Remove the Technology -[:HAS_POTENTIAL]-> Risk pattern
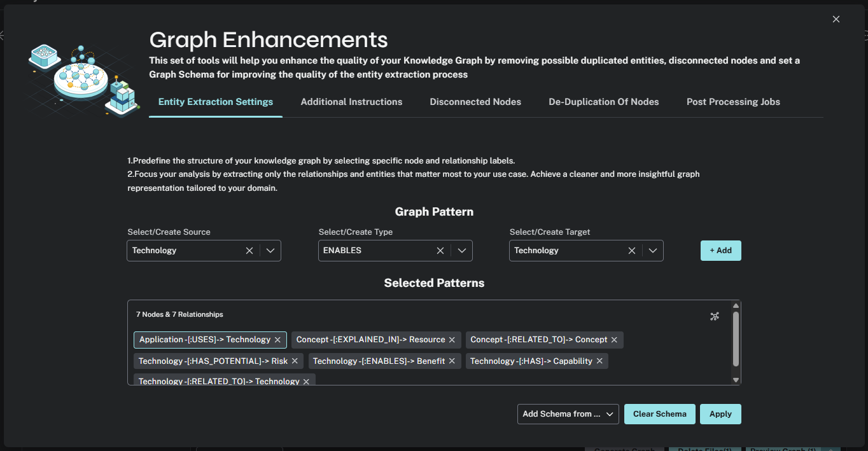 tap(294, 360)
